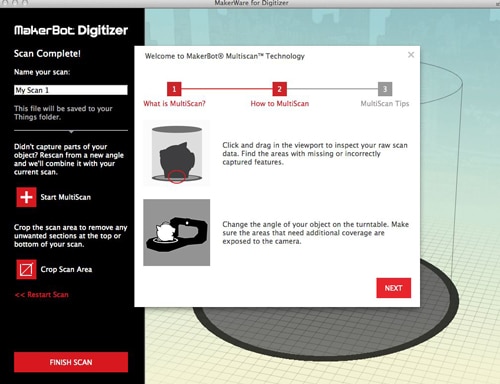Open the How to MultiScan step
The width and height of the screenshot is (500, 384).
point(280,104)
